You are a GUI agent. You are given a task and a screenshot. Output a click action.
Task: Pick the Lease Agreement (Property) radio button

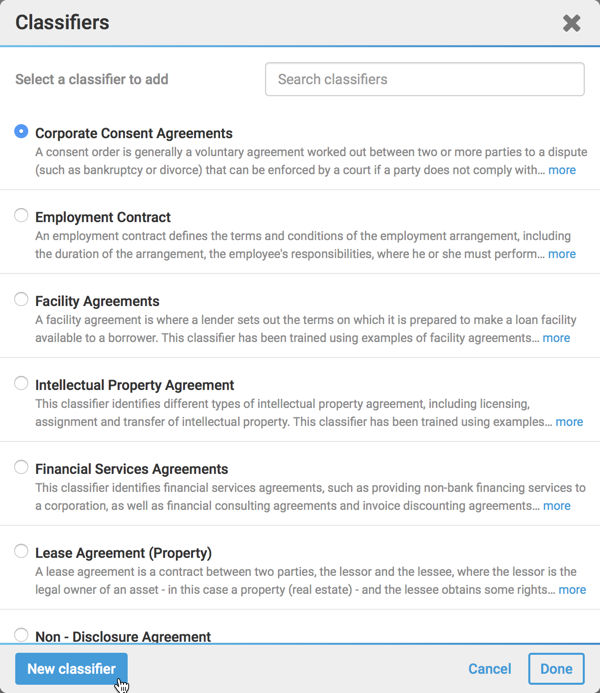(21, 551)
